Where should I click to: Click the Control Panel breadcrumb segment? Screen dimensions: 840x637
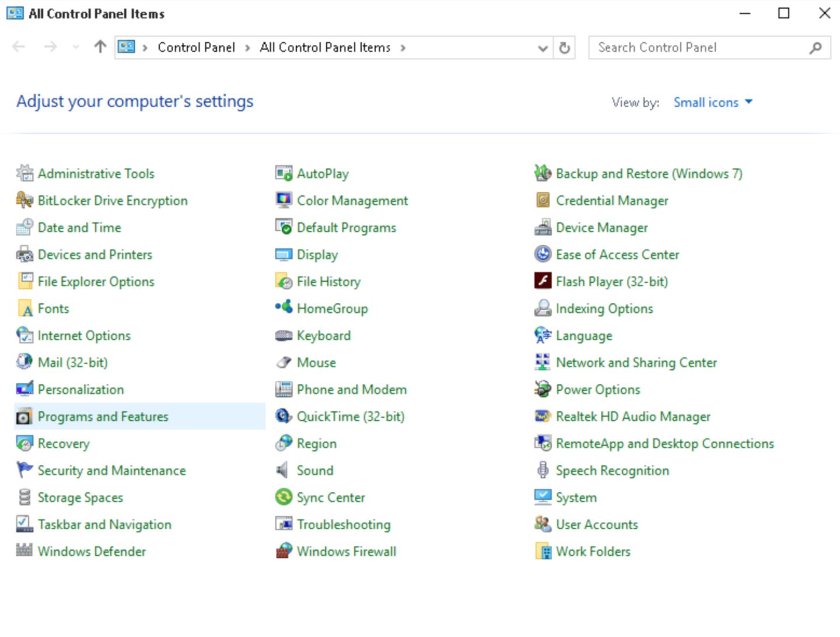(197, 47)
